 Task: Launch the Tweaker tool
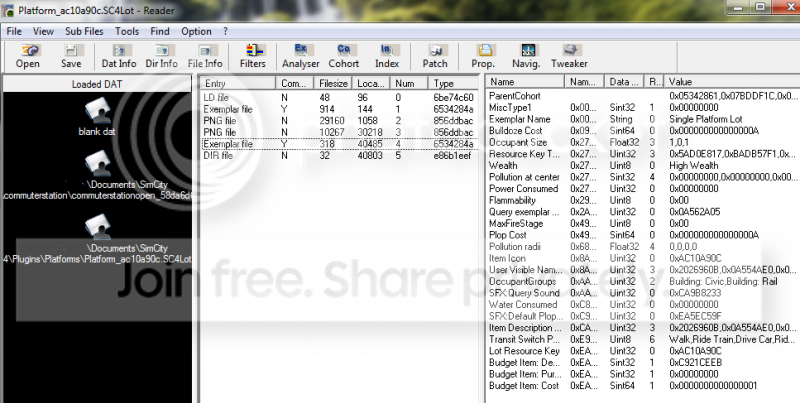click(569, 56)
